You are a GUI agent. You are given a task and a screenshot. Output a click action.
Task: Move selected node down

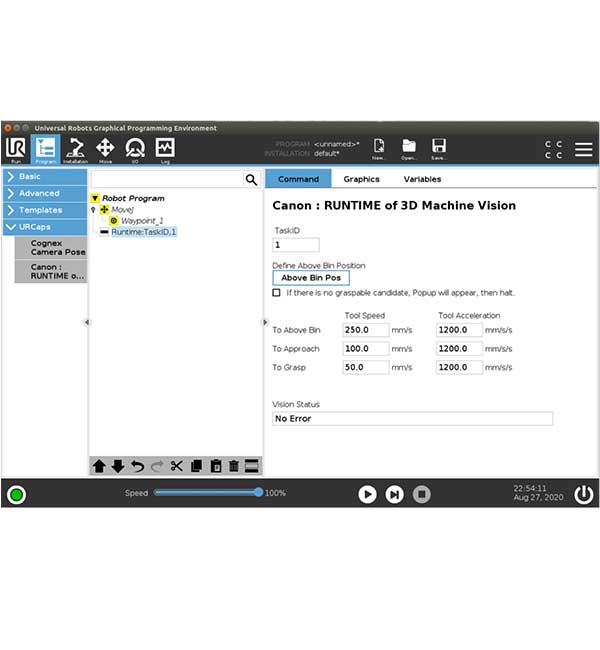click(118, 466)
